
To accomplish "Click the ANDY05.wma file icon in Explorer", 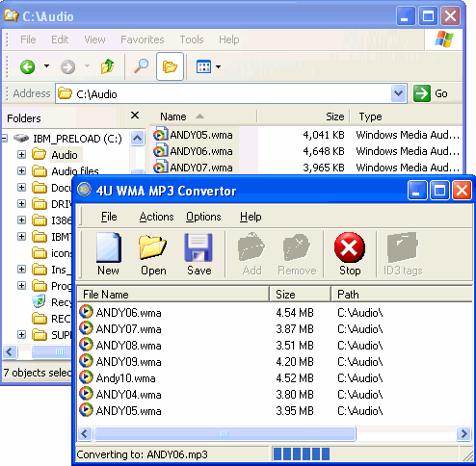I will [161, 135].
